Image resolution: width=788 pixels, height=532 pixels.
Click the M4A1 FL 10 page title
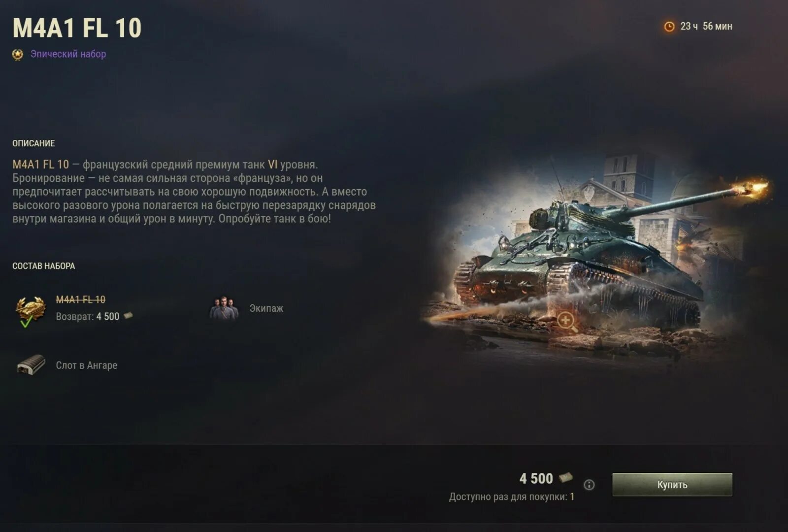click(x=77, y=28)
